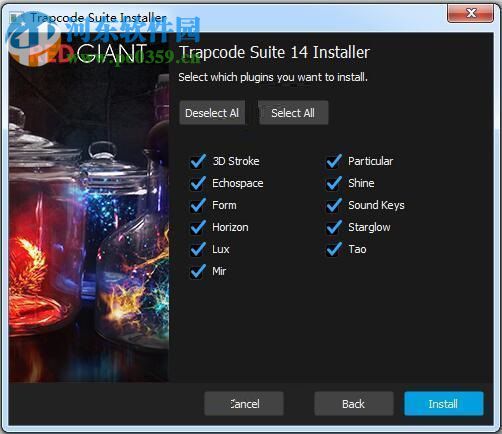Cancel the installer
This screenshot has width=502, height=434.
[x=244, y=404]
